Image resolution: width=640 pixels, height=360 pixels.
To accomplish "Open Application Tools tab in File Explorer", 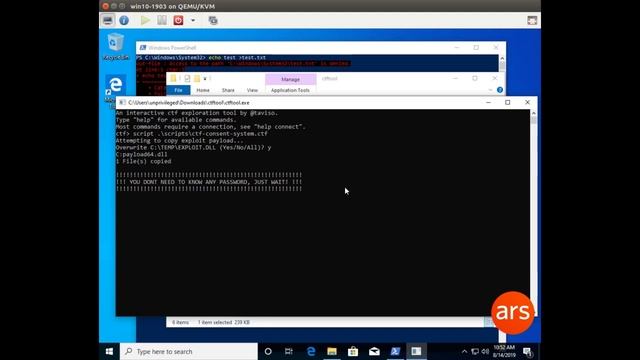I will 290,90.
